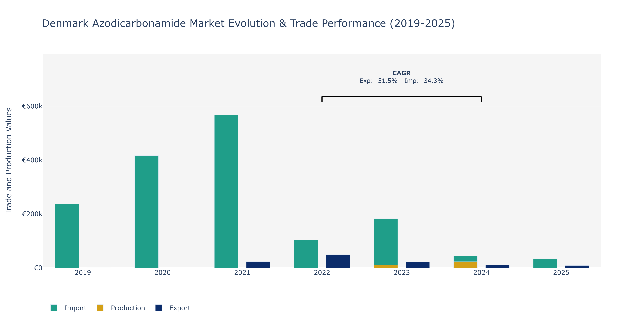Select the 2021 Import bar
This screenshot has width=644, height=322.
tap(226, 191)
